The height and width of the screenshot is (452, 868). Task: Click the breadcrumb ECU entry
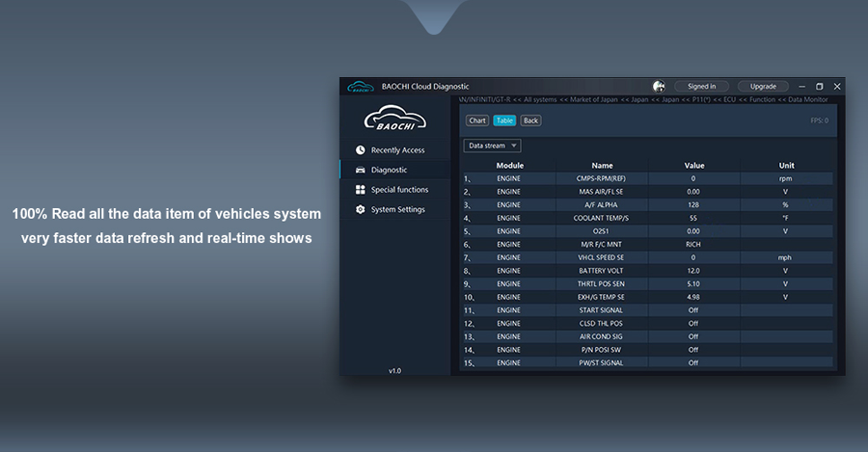coord(730,99)
